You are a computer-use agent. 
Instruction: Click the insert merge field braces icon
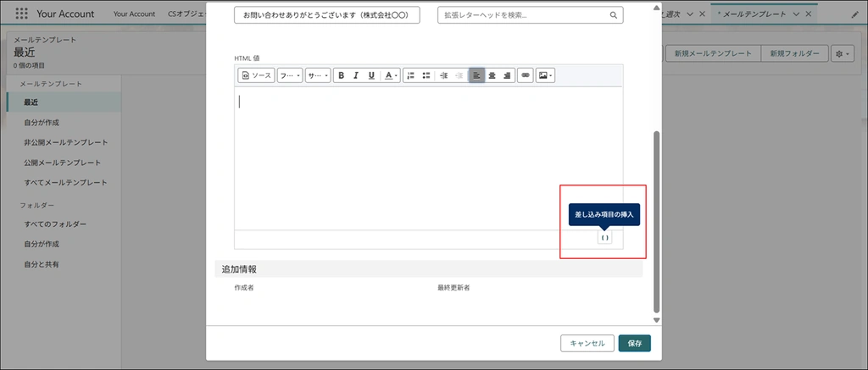coord(604,238)
